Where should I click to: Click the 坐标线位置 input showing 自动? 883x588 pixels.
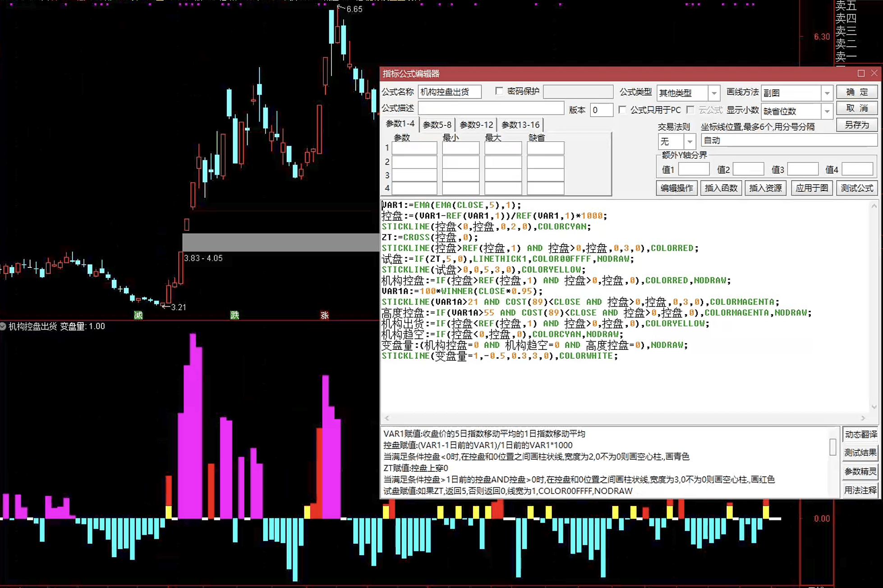click(x=789, y=141)
